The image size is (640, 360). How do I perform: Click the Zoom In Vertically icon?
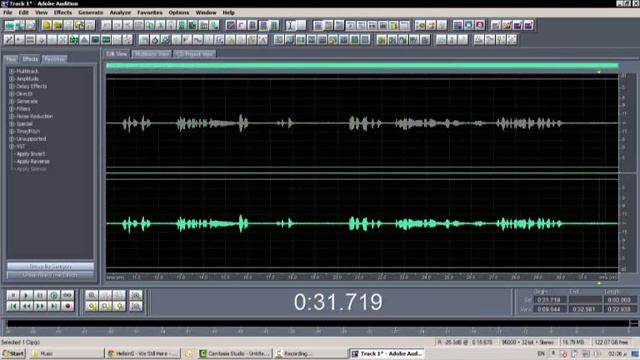136,295
